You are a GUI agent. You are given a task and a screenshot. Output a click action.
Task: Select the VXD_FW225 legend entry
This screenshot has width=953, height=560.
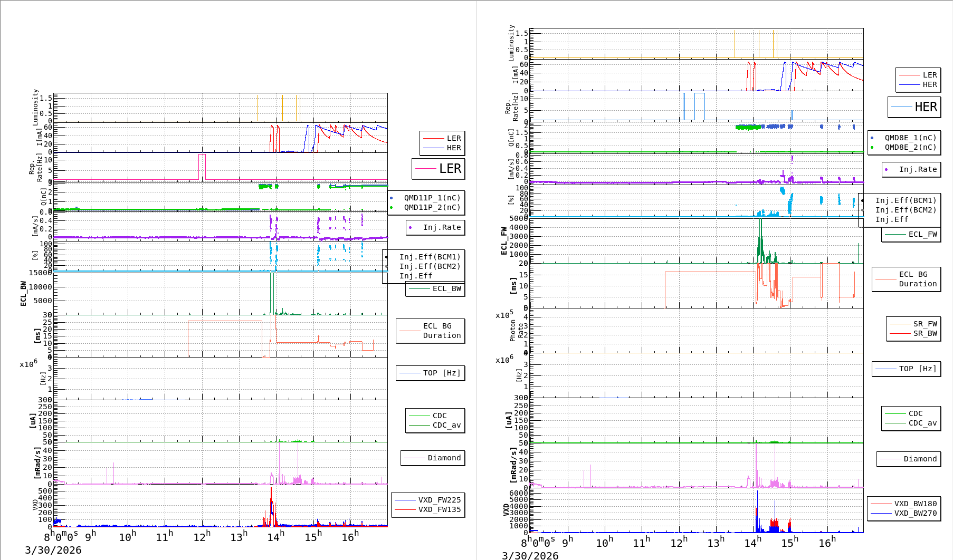[428, 500]
